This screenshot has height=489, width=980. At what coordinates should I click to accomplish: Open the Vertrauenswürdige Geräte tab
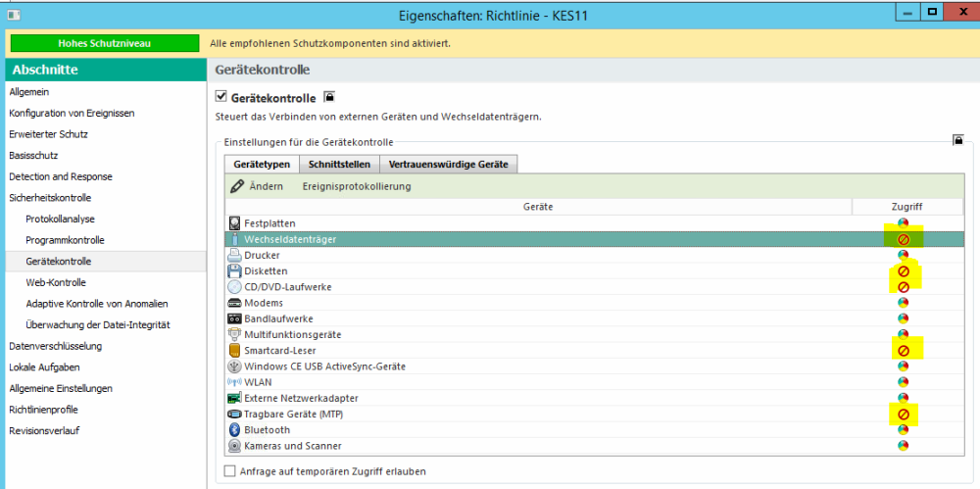pos(448,165)
